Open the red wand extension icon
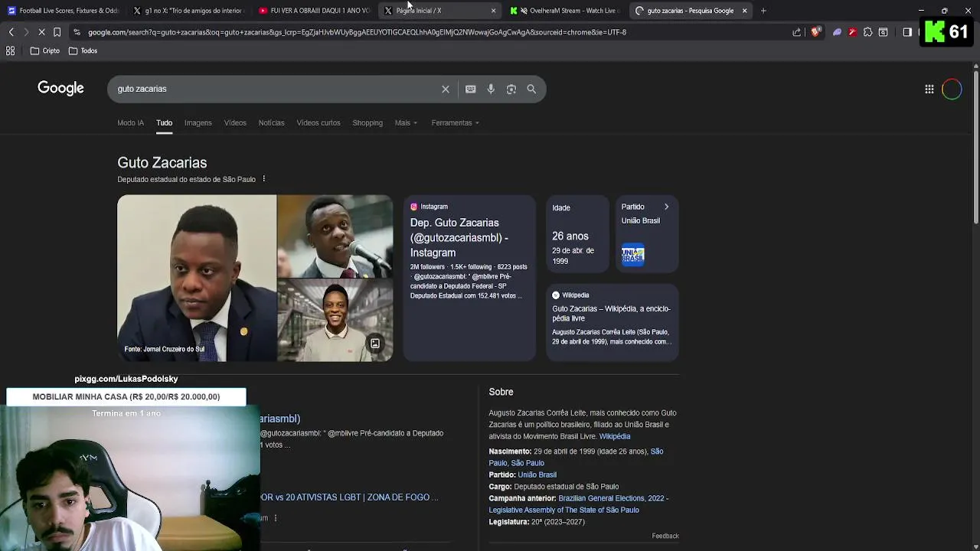Screen dimensions: 980x551 coord(852,32)
